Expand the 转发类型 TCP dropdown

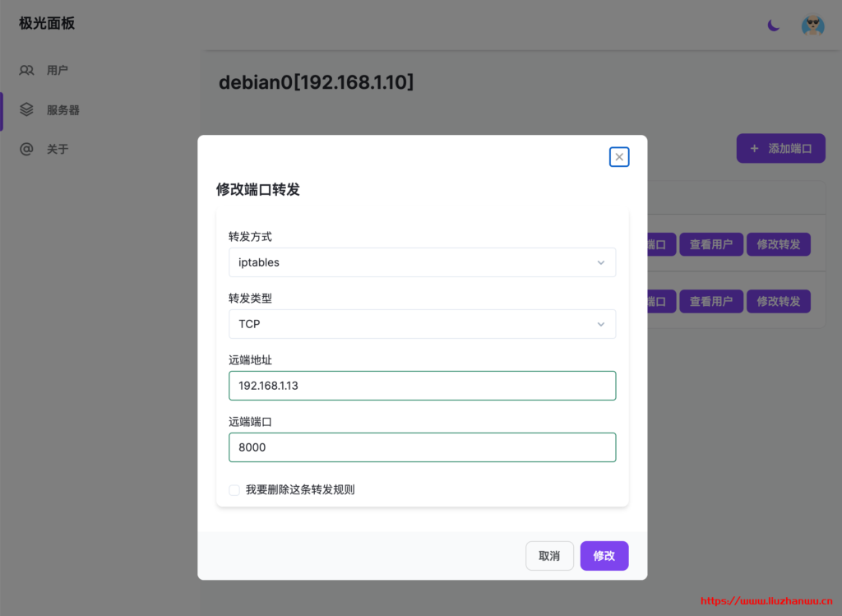pos(422,324)
